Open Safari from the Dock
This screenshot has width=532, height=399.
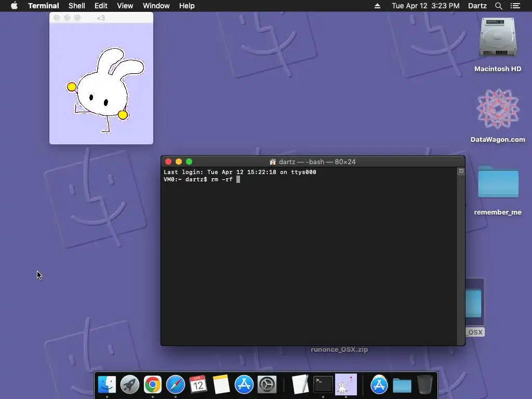tap(176, 384)
